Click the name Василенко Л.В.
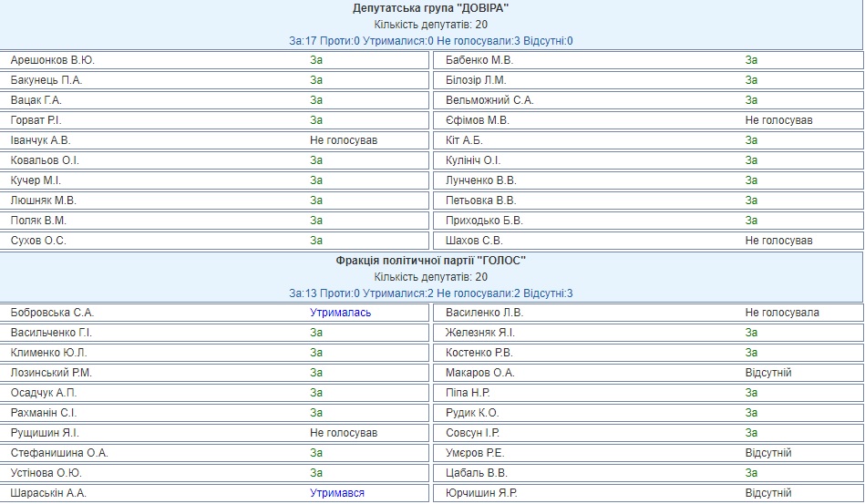Image resolution: width=865 pixels, height=504 pixels. click(x=484, y=313)
